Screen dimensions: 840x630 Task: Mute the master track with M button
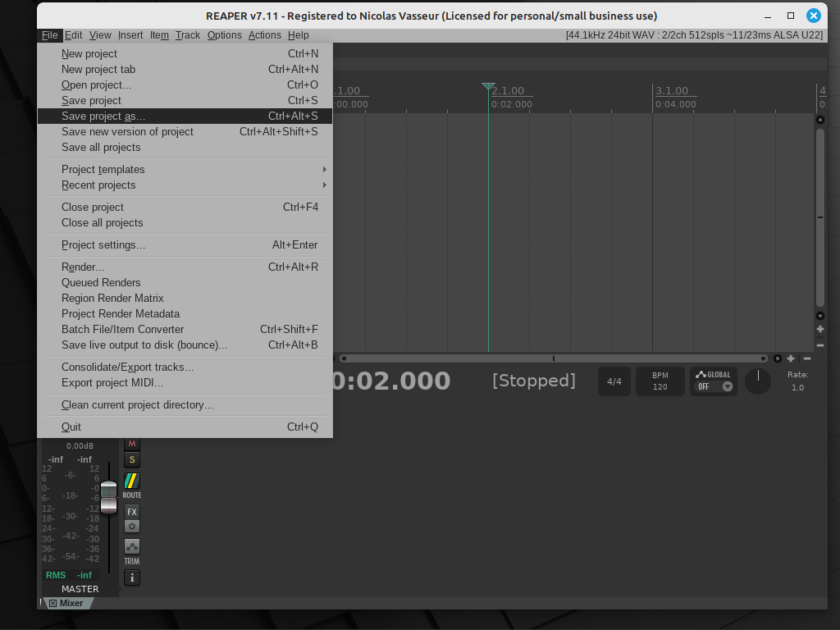[132, 444]
